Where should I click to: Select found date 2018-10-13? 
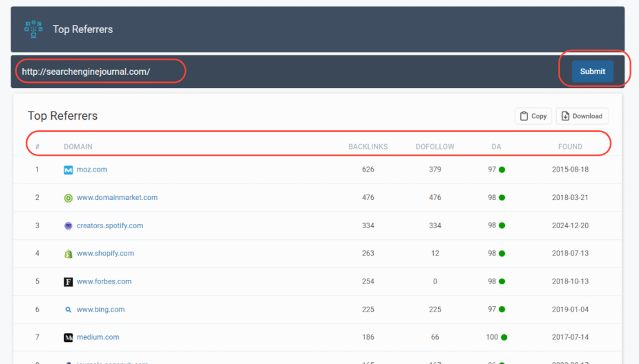[570, 281]
